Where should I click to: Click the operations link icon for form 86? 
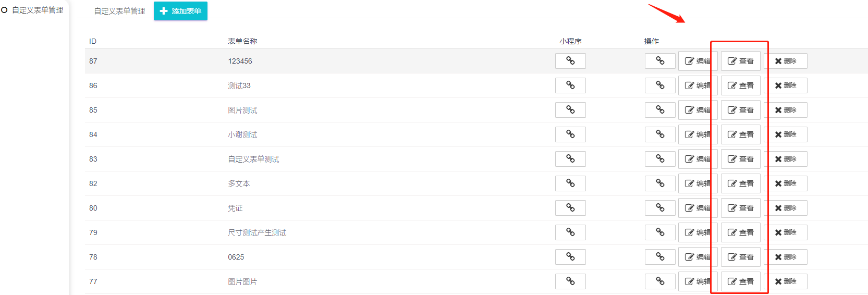click(660, 85)
